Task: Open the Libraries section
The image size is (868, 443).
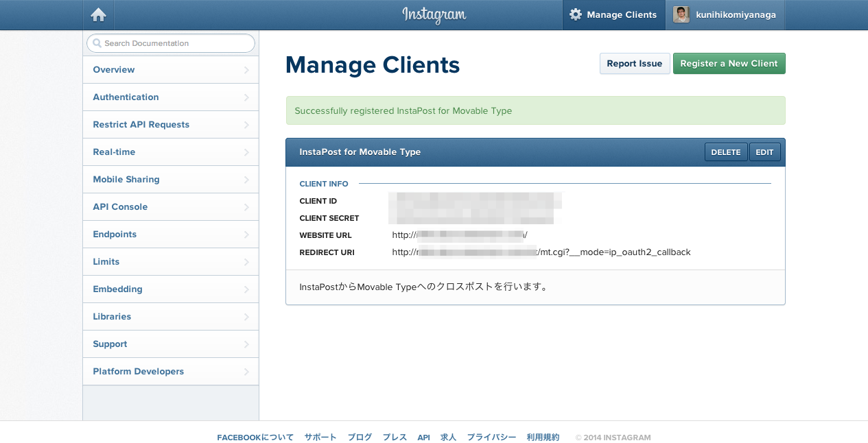Action: coord(170,317)
